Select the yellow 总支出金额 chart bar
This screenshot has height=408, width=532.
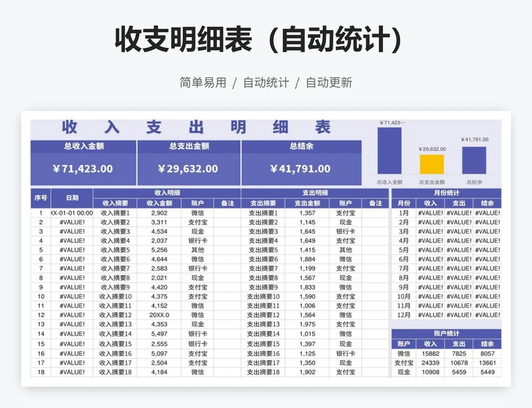click(x=432, y=164)
